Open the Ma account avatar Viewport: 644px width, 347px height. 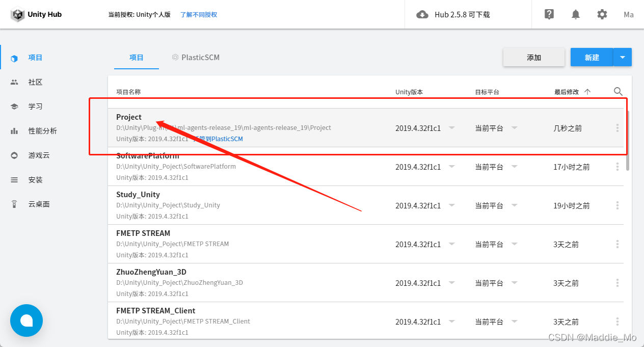629,15
